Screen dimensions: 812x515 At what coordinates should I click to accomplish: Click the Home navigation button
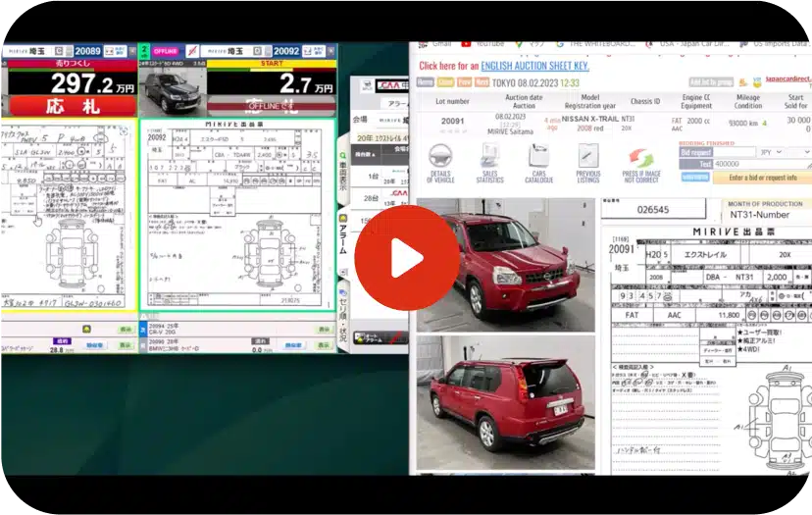(x=425, y=82)
